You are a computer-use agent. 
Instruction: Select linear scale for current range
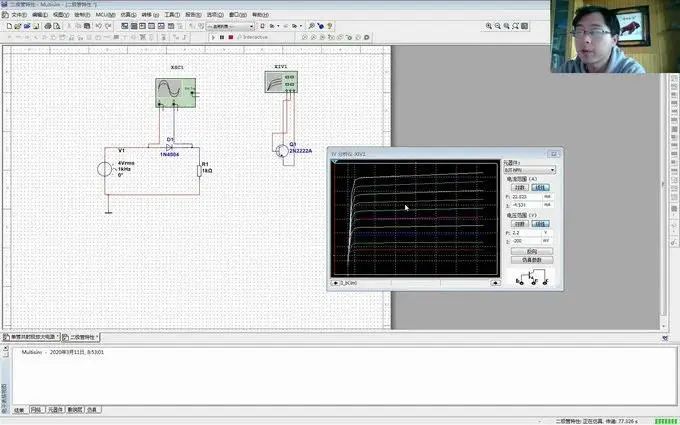pos(540,187)
